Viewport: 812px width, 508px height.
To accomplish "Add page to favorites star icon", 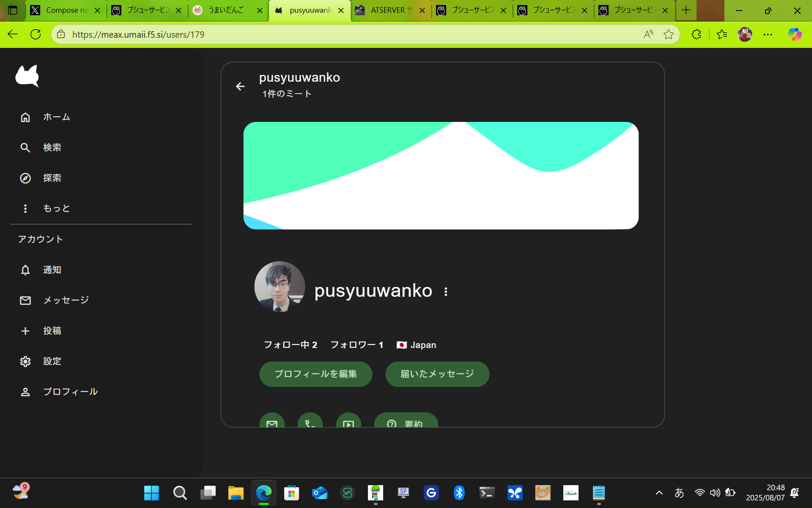I will click(x=668, y=34).
